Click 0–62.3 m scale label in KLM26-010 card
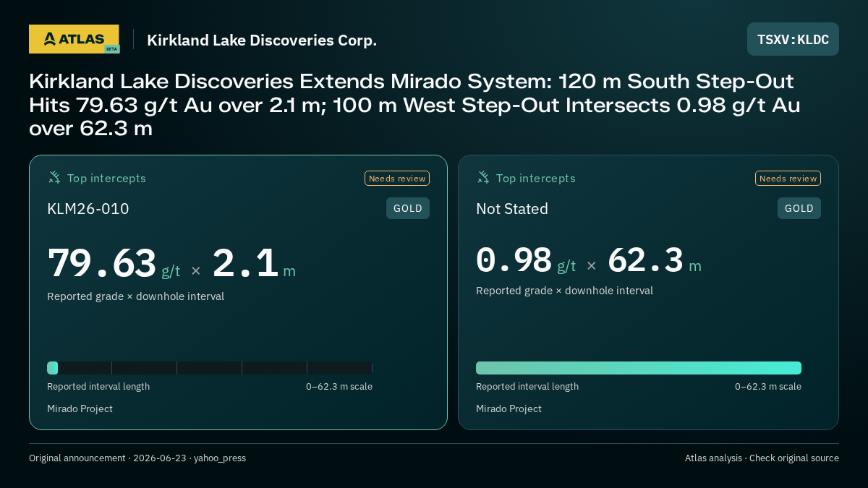 coord(339,387)
